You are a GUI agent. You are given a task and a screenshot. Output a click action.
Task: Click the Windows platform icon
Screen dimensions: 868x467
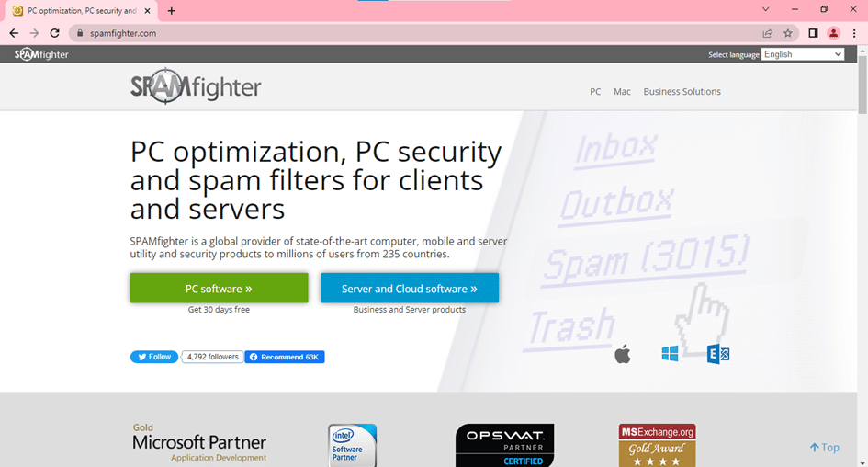[x=670, y=353]
